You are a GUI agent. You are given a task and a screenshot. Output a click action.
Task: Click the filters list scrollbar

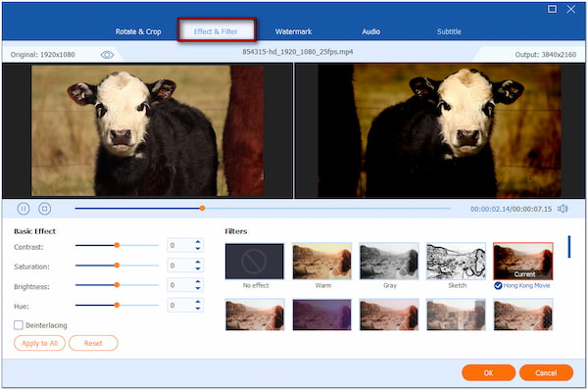pyautogui.click(x=569, y=247)
